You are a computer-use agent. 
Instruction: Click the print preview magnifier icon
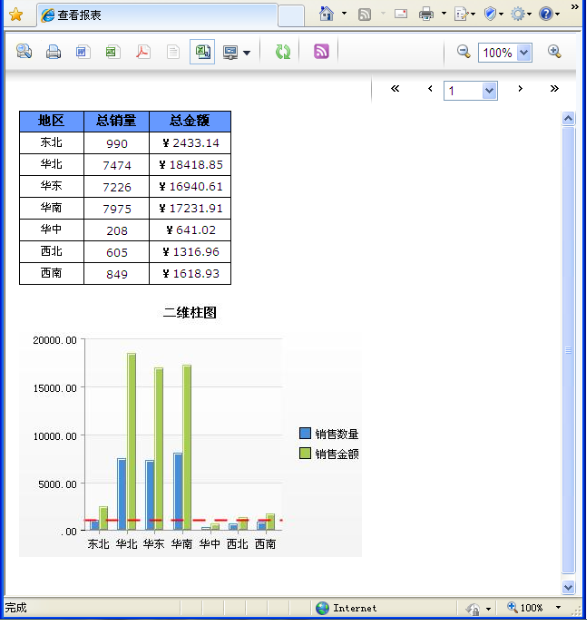coord(24,51)
